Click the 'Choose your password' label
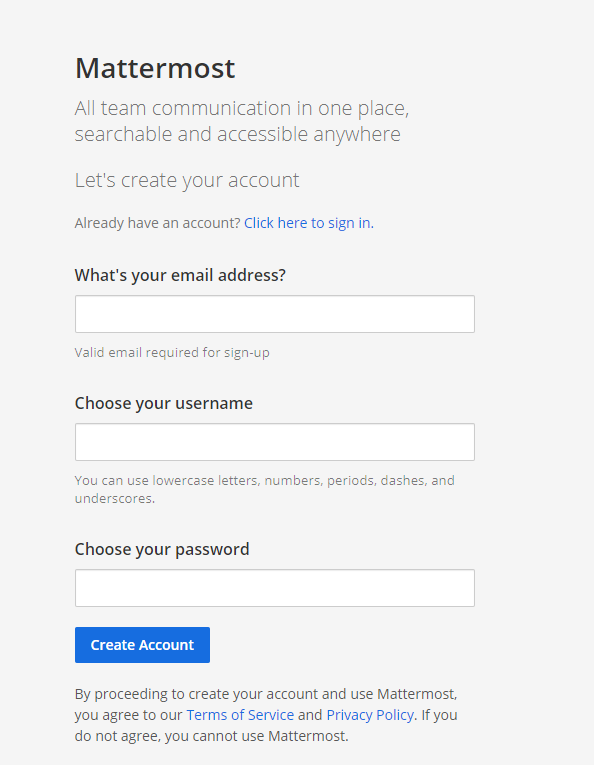Screen dimensions: 594x765 [162, 549]
